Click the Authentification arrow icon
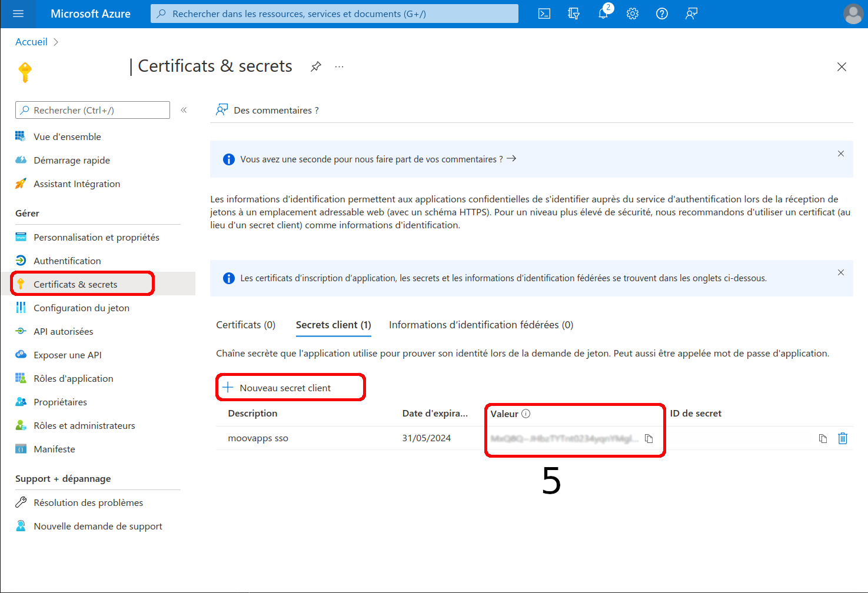The width and height of the screenshot is (868, 593). pos(21,261)
